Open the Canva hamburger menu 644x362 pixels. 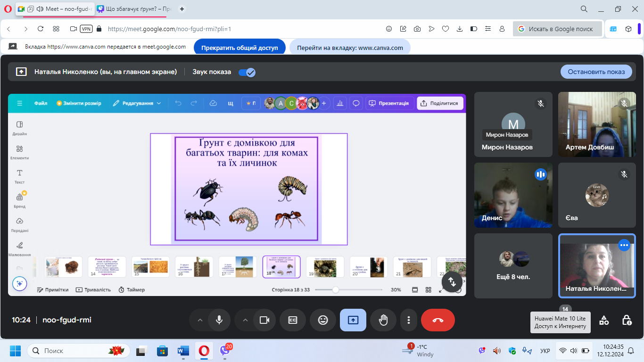pyautogui.click(x=19, y=103)
